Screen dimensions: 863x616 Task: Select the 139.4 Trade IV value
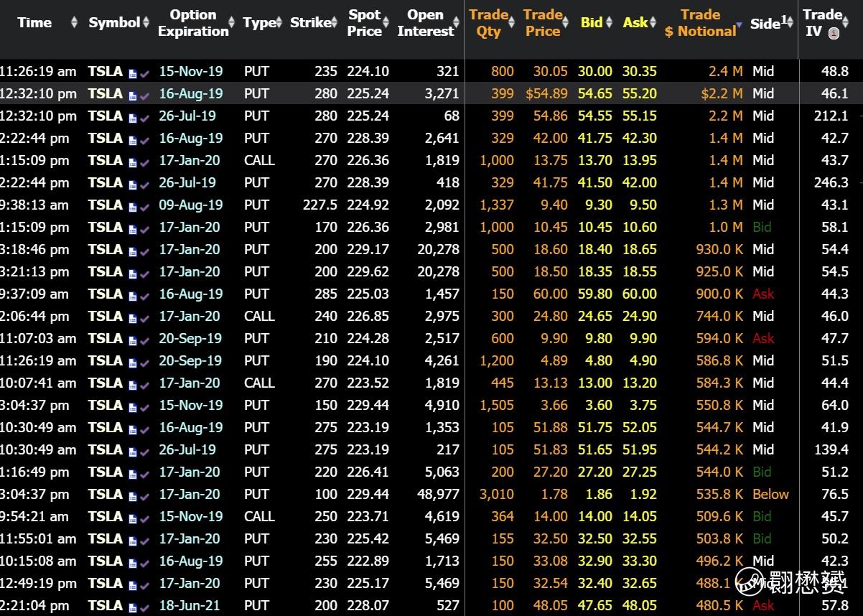[831, 449]
